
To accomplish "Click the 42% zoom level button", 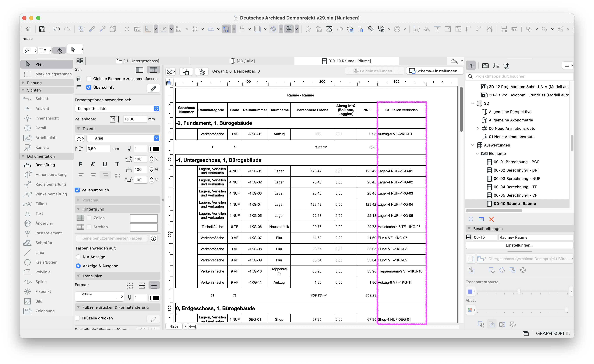I will [174, 326].
